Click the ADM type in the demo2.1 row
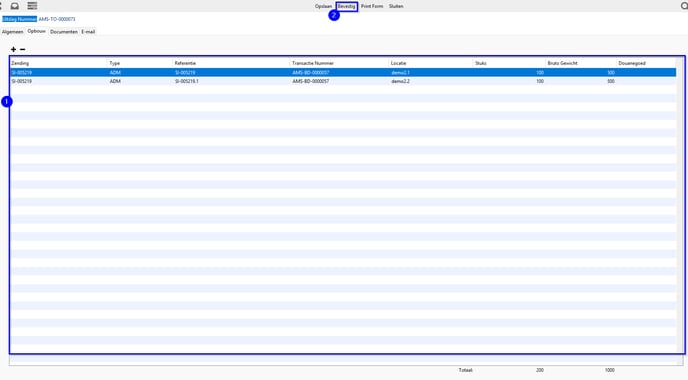 (x=115, y=72)
